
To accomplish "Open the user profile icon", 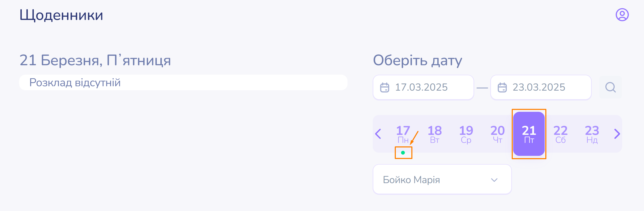I will click(x=622, y=15).
